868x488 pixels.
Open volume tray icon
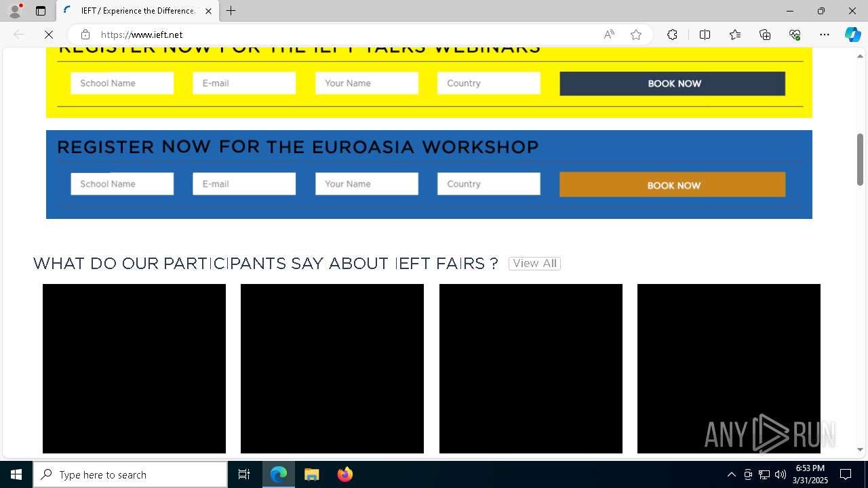[x=781, y=474]
